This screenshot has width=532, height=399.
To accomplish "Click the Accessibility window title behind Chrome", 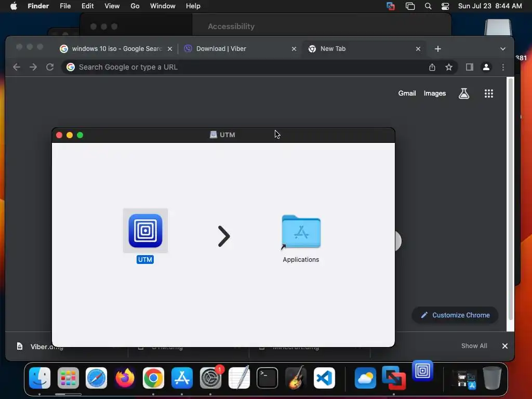I will 231,26.
